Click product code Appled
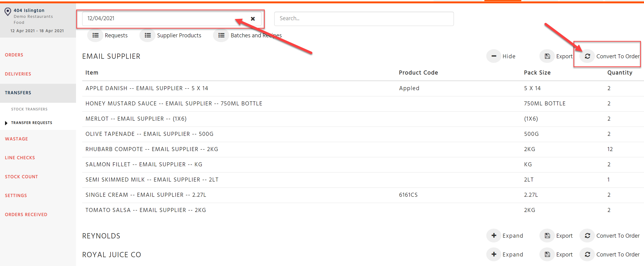Image resolution: width=644 pixels, height=266 pixels. click(409, 89)
